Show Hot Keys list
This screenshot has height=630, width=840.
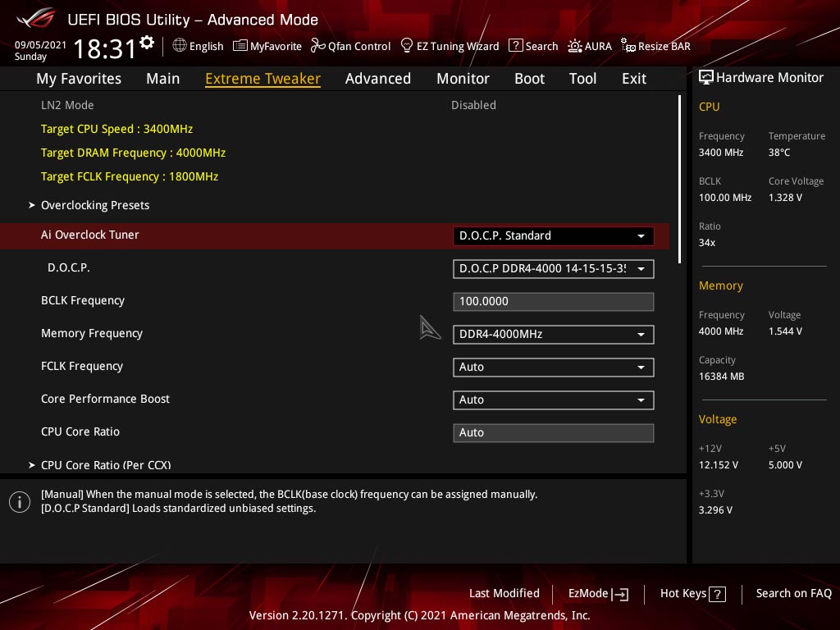pyautogui.click(x=692, y=594)
